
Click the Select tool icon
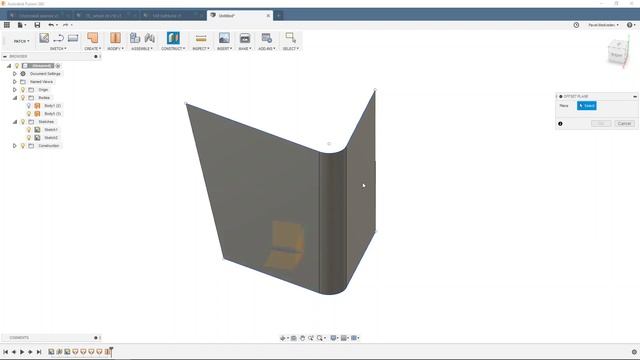291,38
